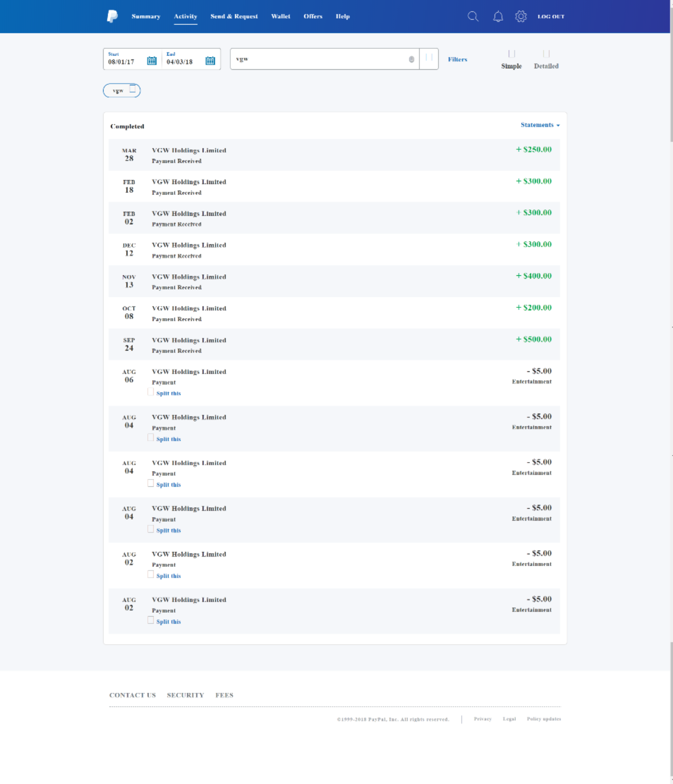The height and width of the screenshot is (784, 673).
Task: Clear the vgw search text
Action: click(412, 59)
